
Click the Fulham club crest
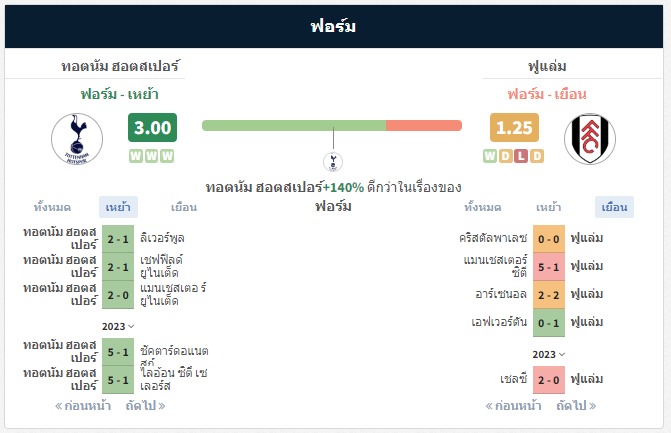click(x=590, y=139)
